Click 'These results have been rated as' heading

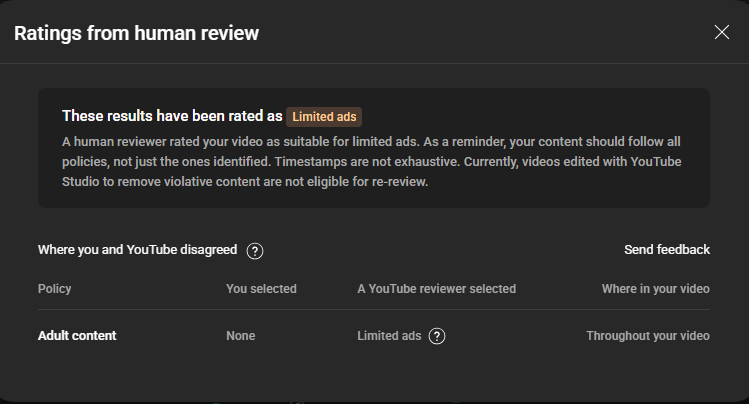click(x=172, y=116)
